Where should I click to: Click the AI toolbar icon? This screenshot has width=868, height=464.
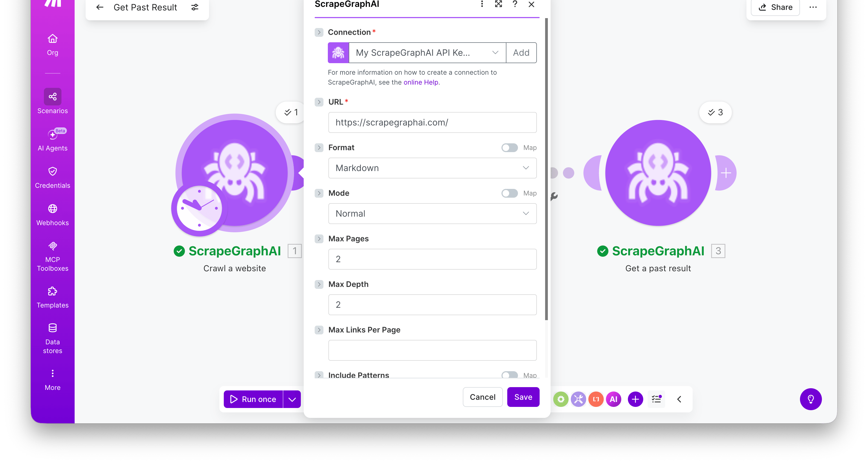coord(613,399)
